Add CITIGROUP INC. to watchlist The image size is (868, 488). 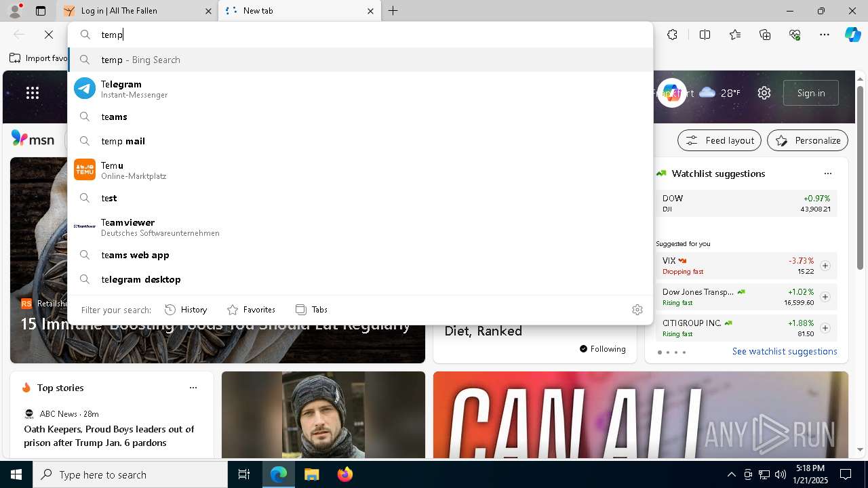click(x=825, y=328)
